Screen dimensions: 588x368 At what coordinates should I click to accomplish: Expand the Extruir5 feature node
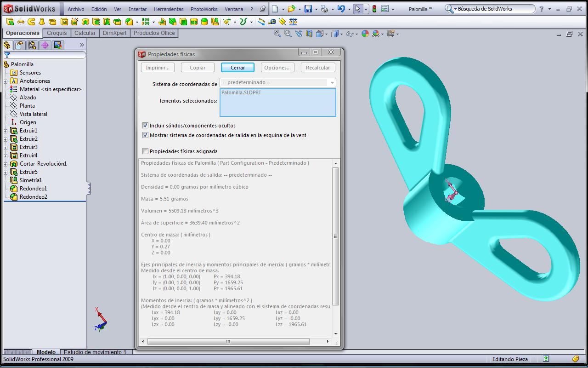pos(6,172)
